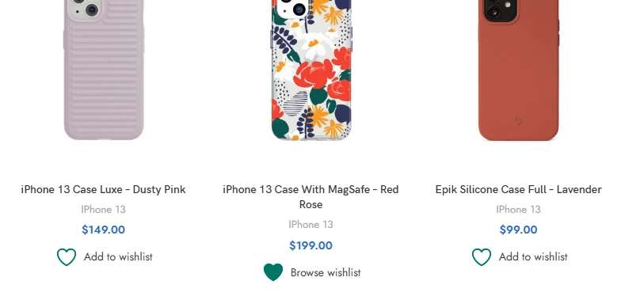Open iPhone 13 Case With MagSafe – Red Rose title
Viewport: 644px width, 300px height.
coord(311,197)
